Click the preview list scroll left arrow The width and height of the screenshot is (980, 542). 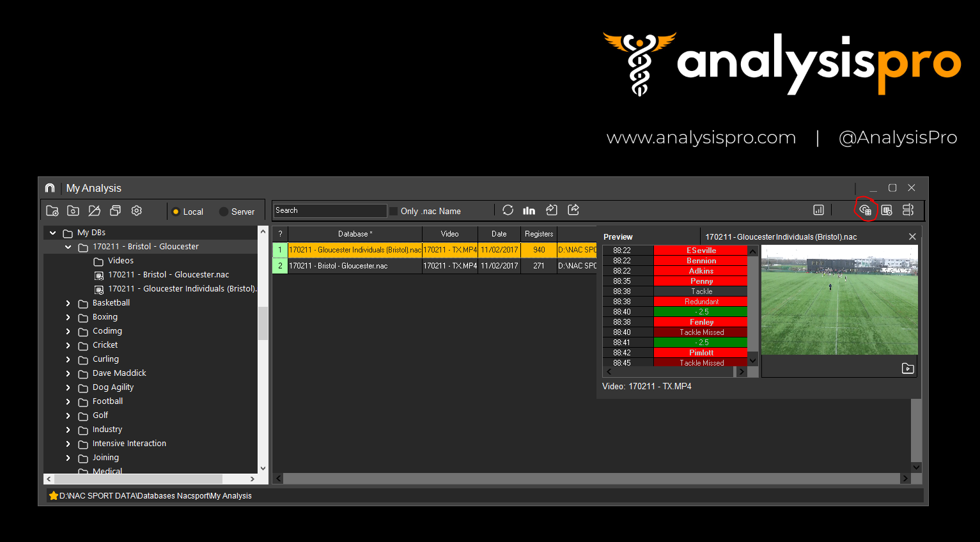click(x=609, y=371)
